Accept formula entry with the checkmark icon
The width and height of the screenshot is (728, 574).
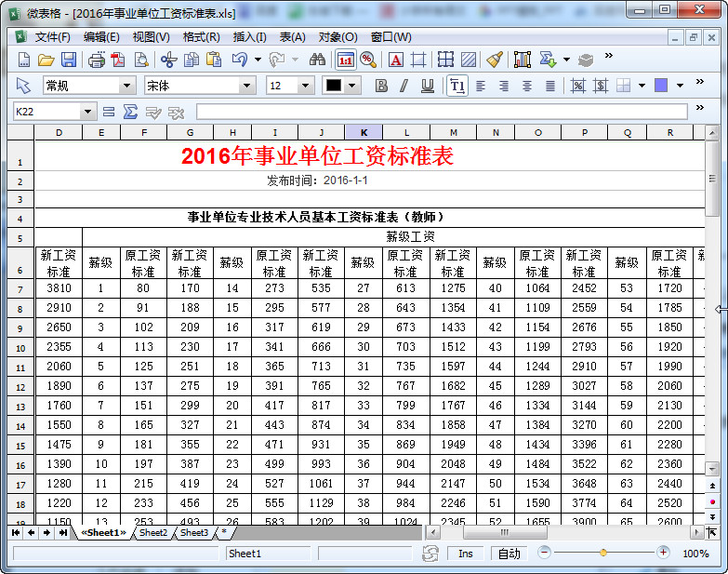pyautogui.click(x=153, y=113)
